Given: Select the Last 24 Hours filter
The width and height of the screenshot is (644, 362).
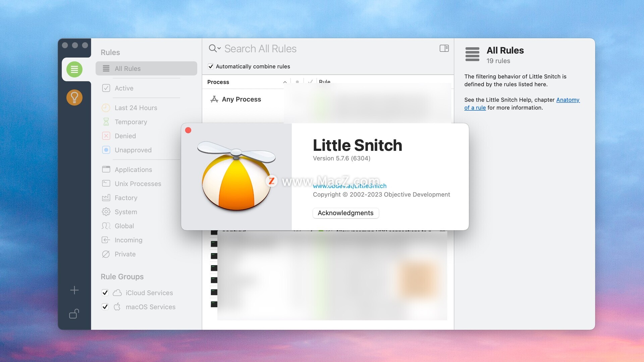Looking at the screenshot, I should click(136, 108).
